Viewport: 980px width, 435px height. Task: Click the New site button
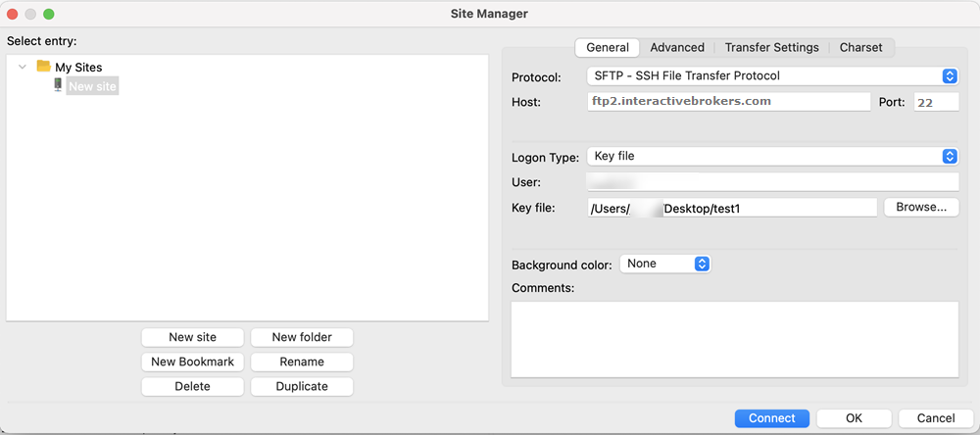pyautogui.click(x=192, y=337)
